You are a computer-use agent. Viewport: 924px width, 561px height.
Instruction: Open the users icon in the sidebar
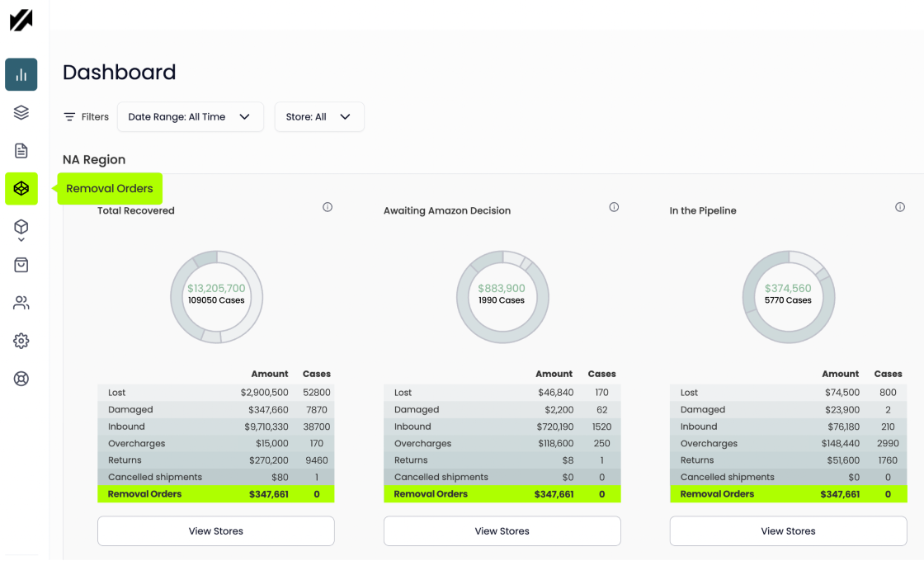pyautogui.click(x=21, y=302)
